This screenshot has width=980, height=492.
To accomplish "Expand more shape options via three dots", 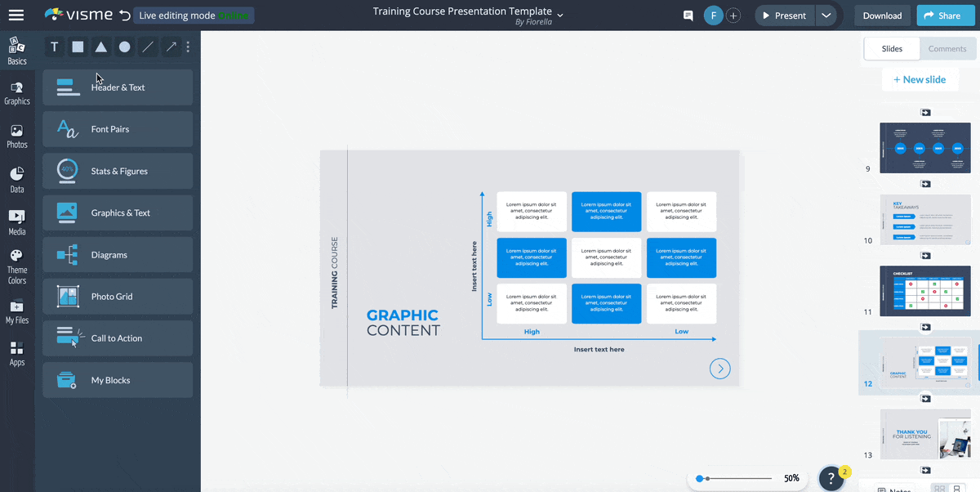I will click(188, 47).
